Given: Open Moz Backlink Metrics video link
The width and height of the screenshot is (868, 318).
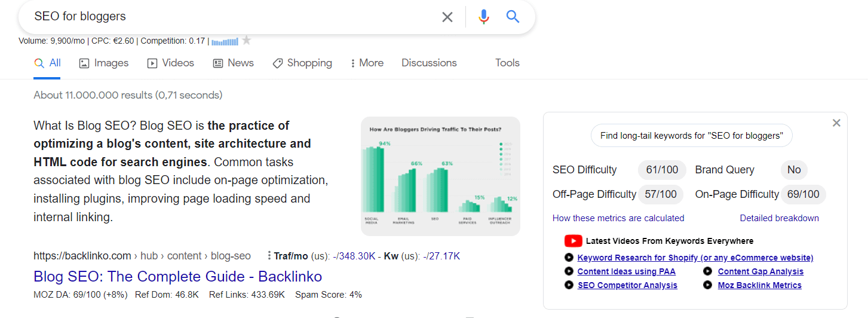Looking at the screenshot, I should pos(760,285).
